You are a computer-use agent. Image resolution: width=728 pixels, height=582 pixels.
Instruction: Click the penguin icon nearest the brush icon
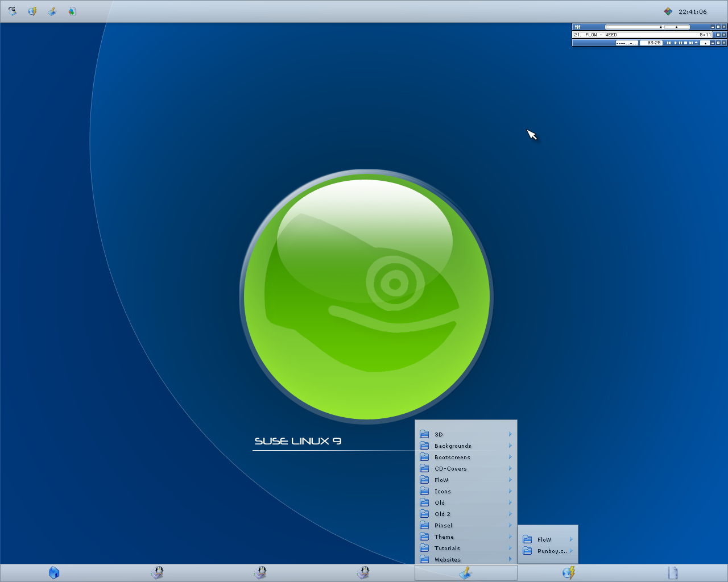363,573
